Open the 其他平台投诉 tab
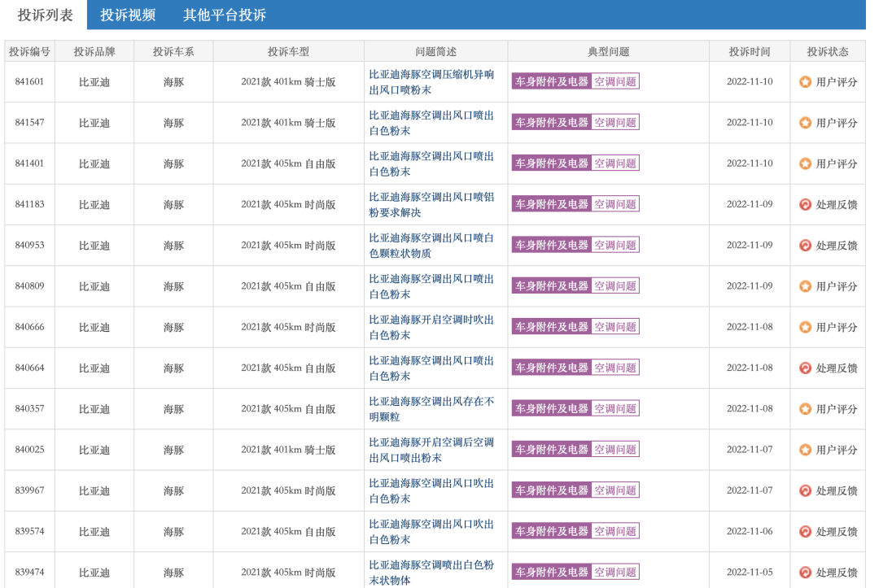The image size is (879, 588). tap(225, 15)
